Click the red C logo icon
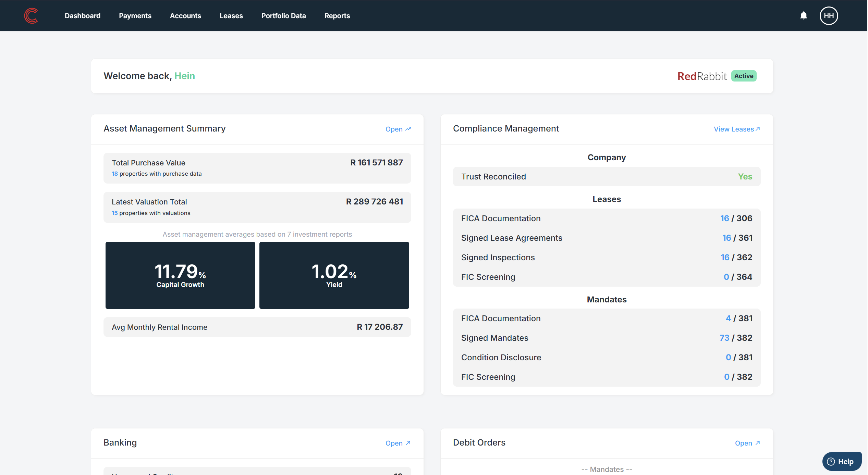This screenshot has width=868, height=475. [31, 16]
